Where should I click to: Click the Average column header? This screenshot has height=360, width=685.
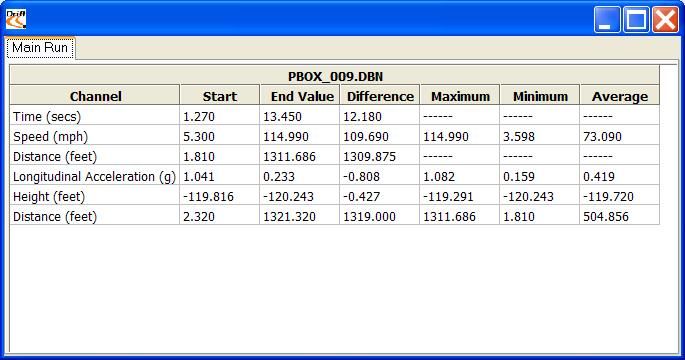pos(619,95)
